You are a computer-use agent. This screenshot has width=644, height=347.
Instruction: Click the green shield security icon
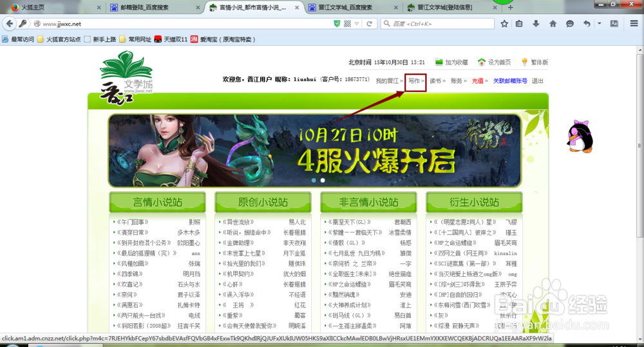click(337, 24)
